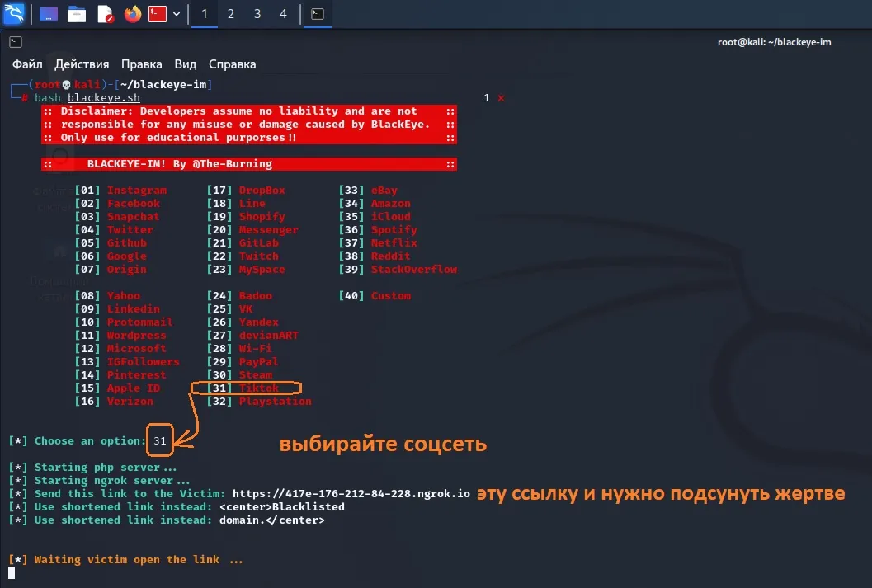Switch to workspace 3
The width and height of the screenshot is (872, 588).
257,14
